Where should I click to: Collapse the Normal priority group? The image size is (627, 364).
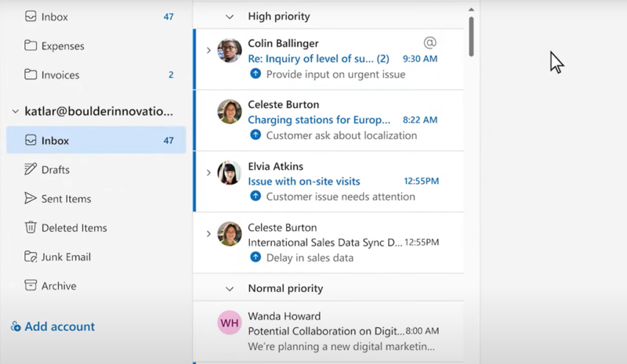coord(230,289)
